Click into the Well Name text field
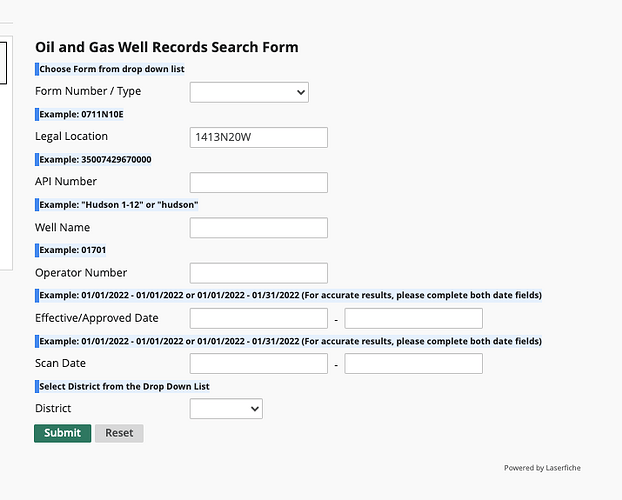This screenshot has height=500, width=622. coord(258,228)
